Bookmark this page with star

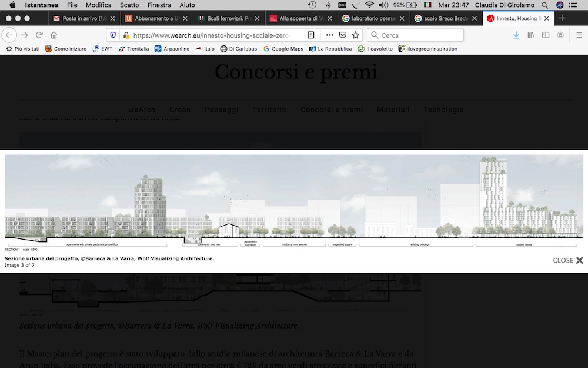coord(356,35)
